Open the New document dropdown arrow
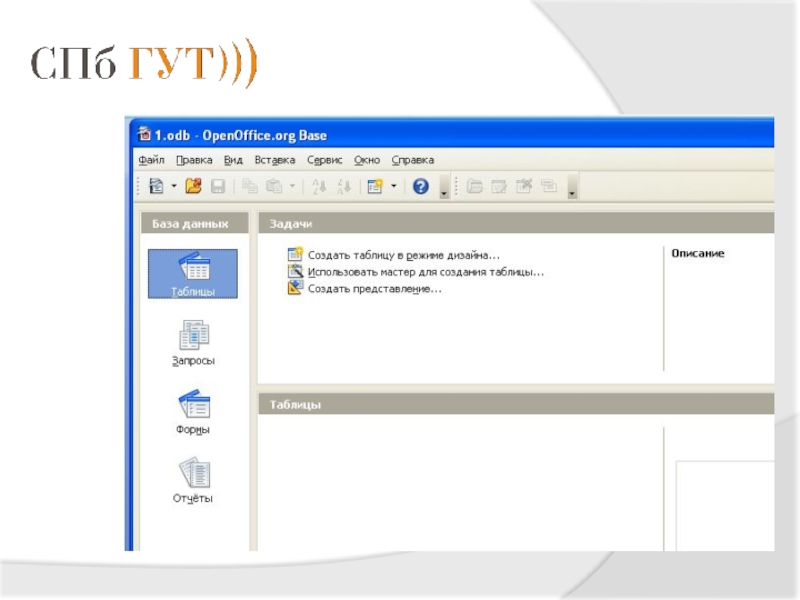Image resolution: width=800 pixels, height=600 pixels. [x=173, y=186]
